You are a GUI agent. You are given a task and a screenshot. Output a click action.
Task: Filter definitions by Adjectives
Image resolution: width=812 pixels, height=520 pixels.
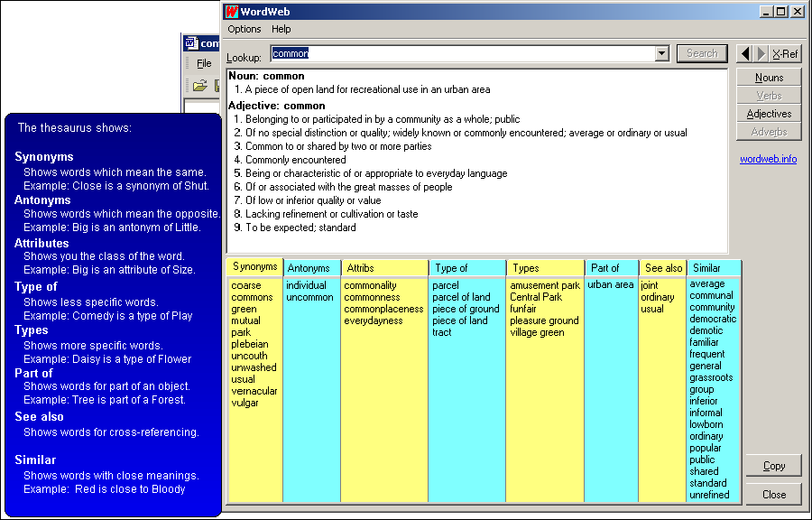click(769, 114)
